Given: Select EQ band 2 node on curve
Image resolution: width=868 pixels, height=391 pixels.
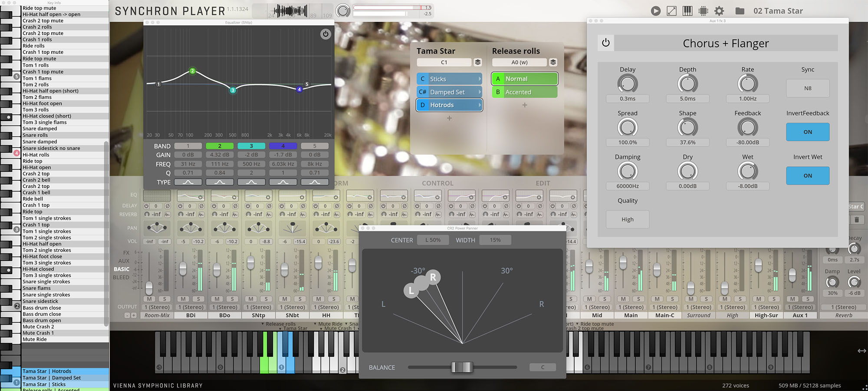Looking at the screenshot, I should click(x=192, y=71).
